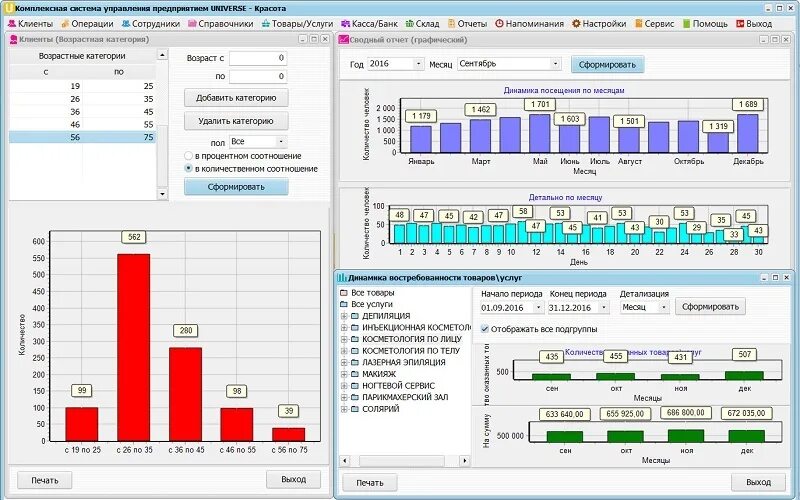Open the пол gender dropdown
This screenshot has height=500, width=800.
click(x=281, y=142)
